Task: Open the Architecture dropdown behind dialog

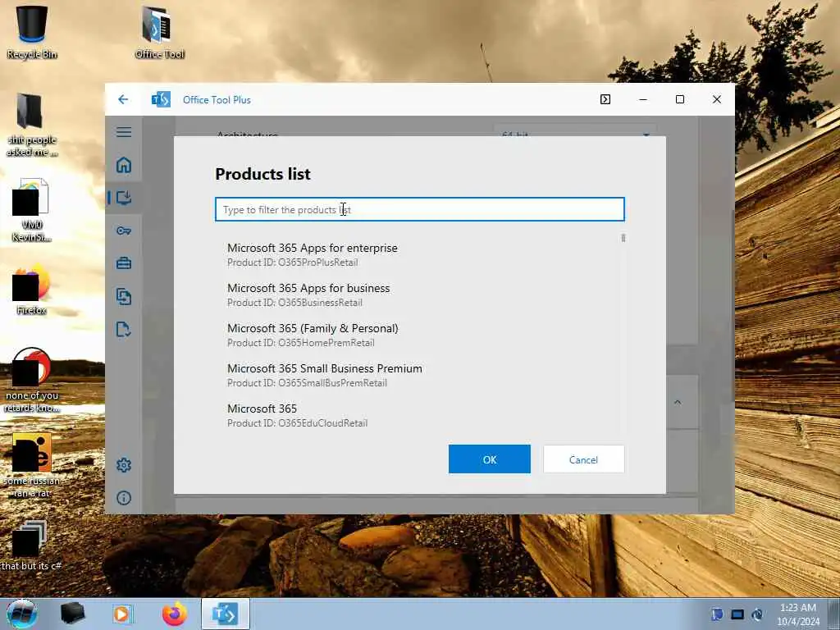Action: point(574,132)
